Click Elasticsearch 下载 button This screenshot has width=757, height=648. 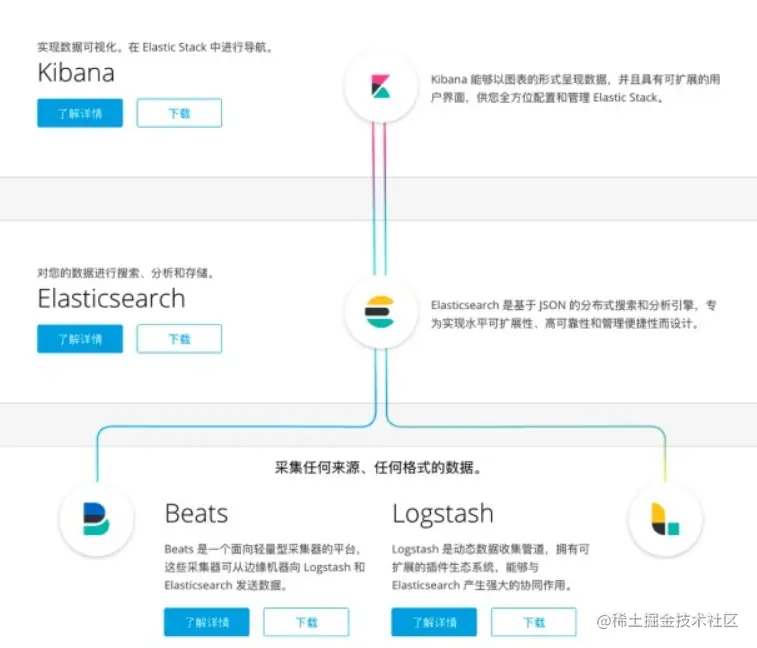click(179, 339)
